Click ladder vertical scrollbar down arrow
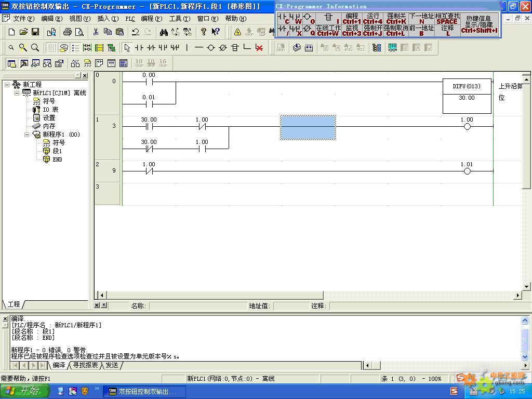Viewport: 532px width, 399px height. click(527, 287)
